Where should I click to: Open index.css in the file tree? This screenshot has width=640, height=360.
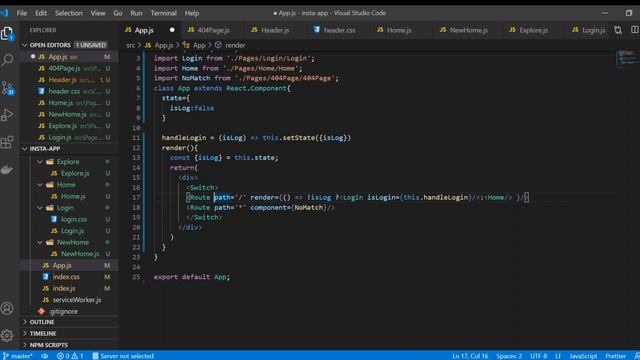tap(69, 277)
